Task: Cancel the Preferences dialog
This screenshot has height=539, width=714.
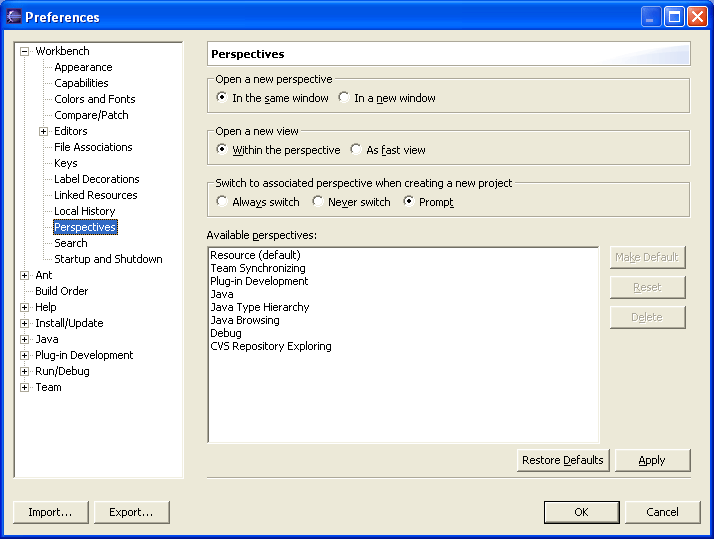Action: [663, 512]
